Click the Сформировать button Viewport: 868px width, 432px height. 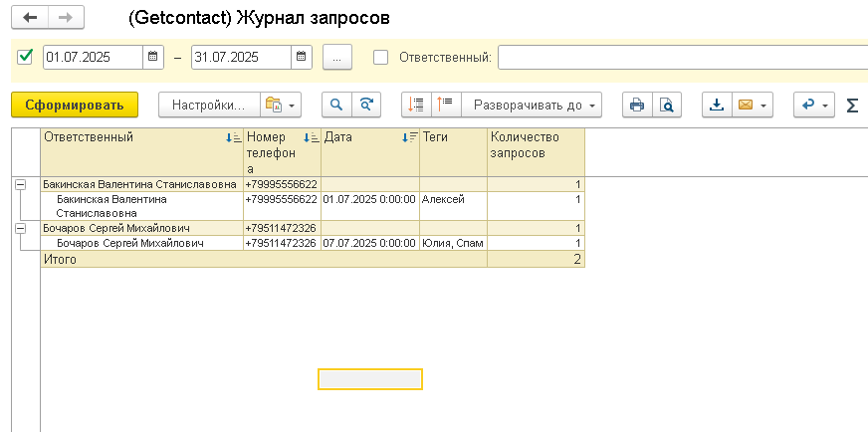click(x=75, y=105)
